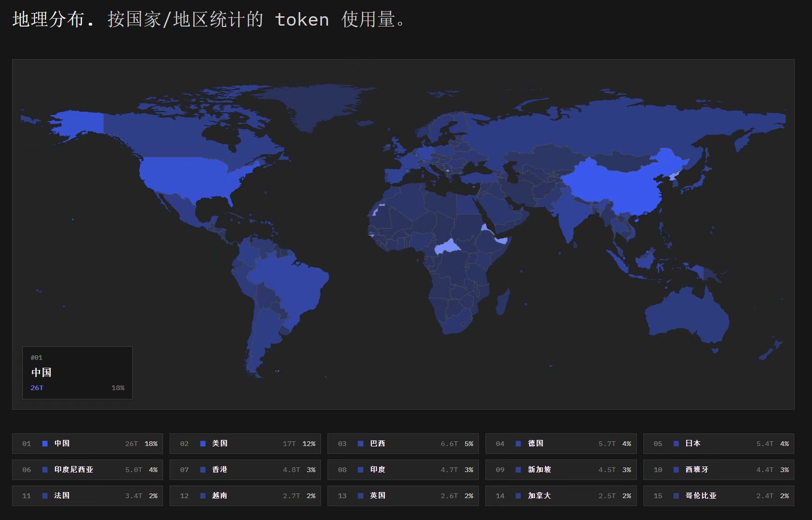The height and width of the screenshot is (520, 812).
Task: Click the 17T value in the 美国 row
Action: pyautogui.click(x=289, y=444)
